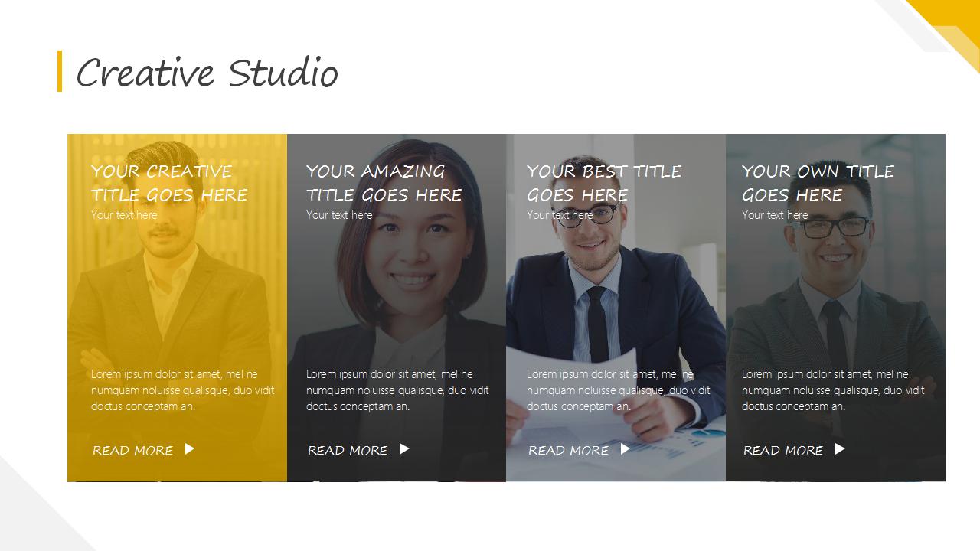980x551 pixels.
Task: Click the yellow accent bar beside Creative Studio
Action: point(60,71)
